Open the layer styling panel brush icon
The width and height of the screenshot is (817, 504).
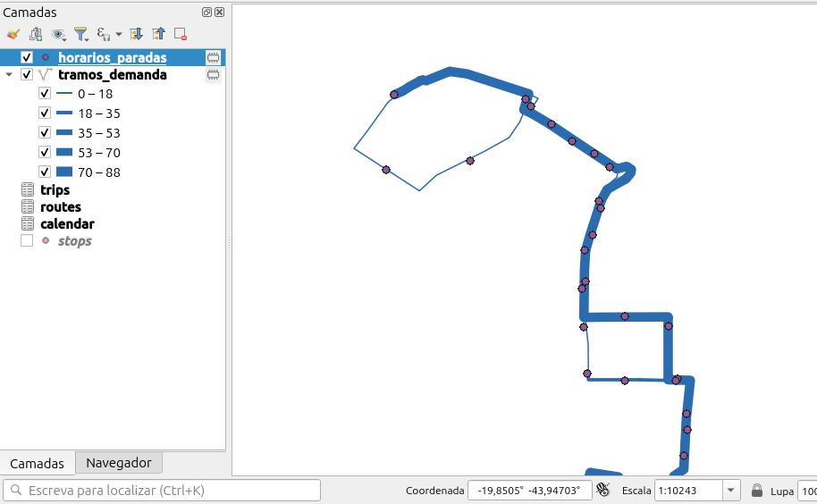pos(13,34)
